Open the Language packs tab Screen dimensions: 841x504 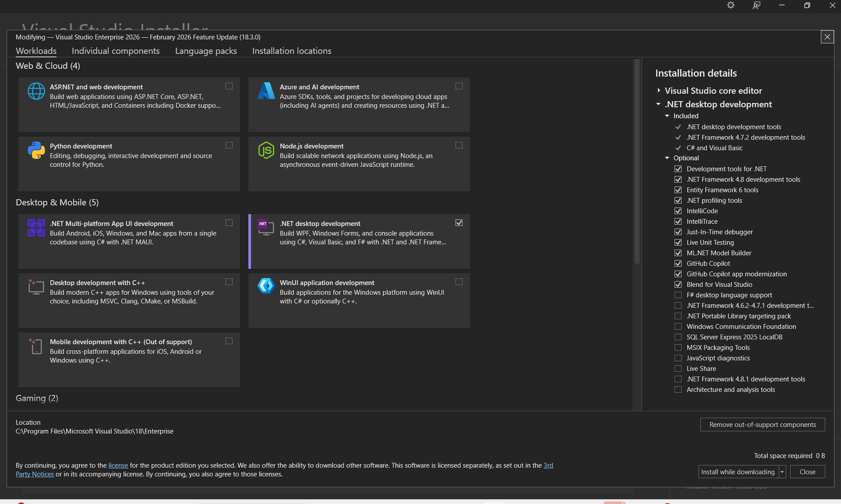coord(205,51)
